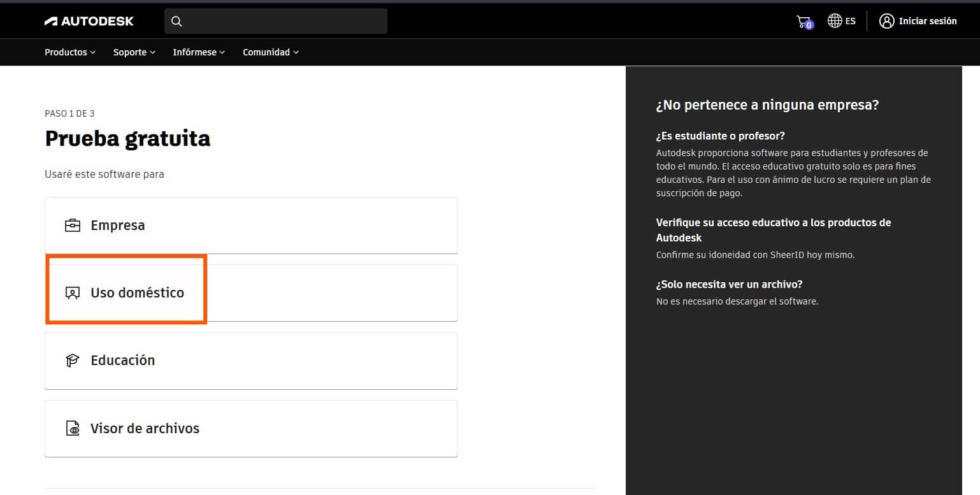The image size is (980, 495).
Task: Click the Iniciar sesión button
Action: point(927,20)
